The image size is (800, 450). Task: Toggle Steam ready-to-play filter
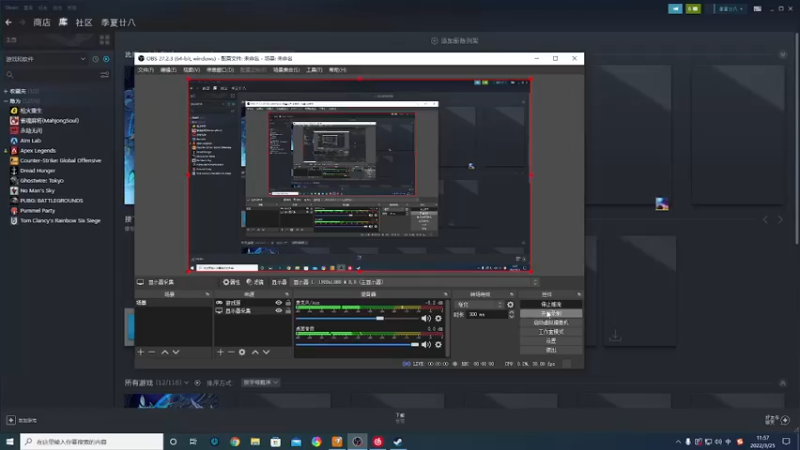pos(106,59)
